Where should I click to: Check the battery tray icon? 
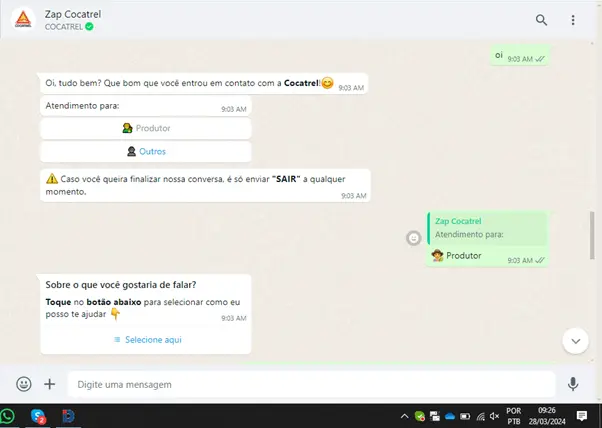[465, 416]
